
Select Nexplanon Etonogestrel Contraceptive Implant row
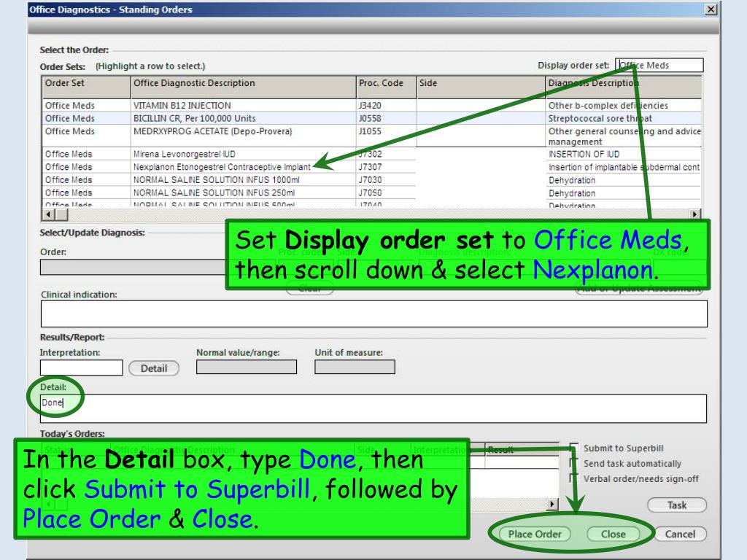coord(371,167)
